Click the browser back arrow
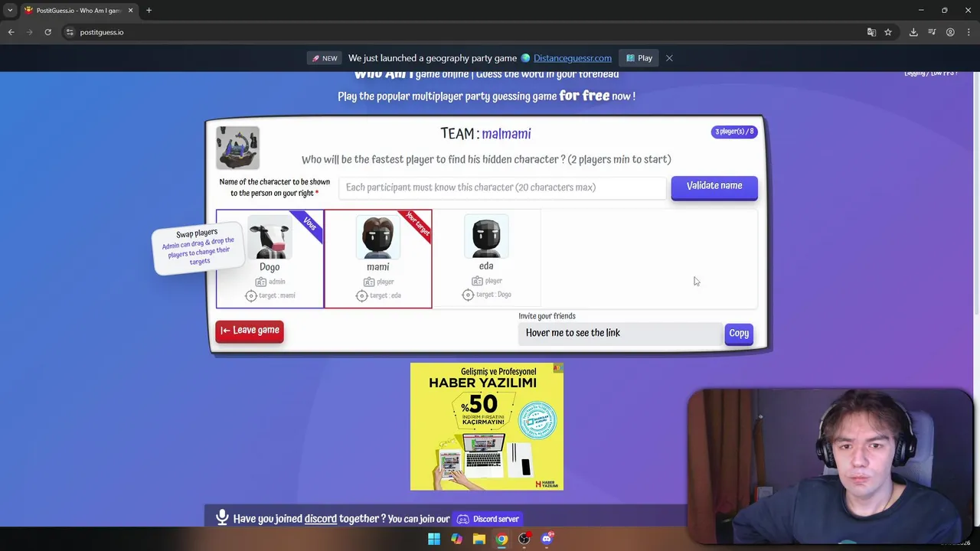 11,32
